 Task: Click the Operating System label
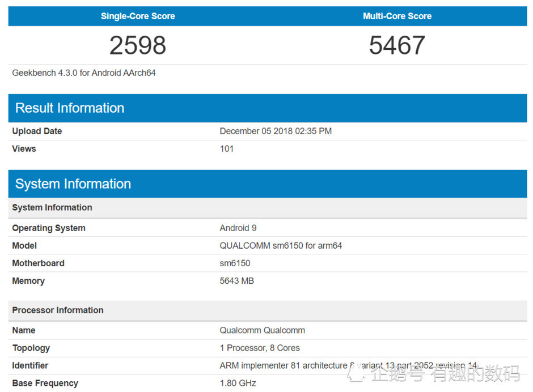[49, 228]
